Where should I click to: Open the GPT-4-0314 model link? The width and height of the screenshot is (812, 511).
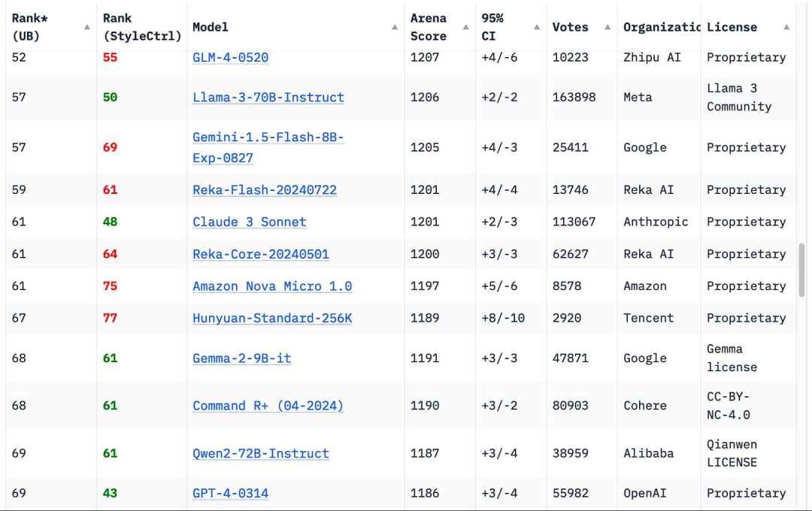[x=231, y=494]
